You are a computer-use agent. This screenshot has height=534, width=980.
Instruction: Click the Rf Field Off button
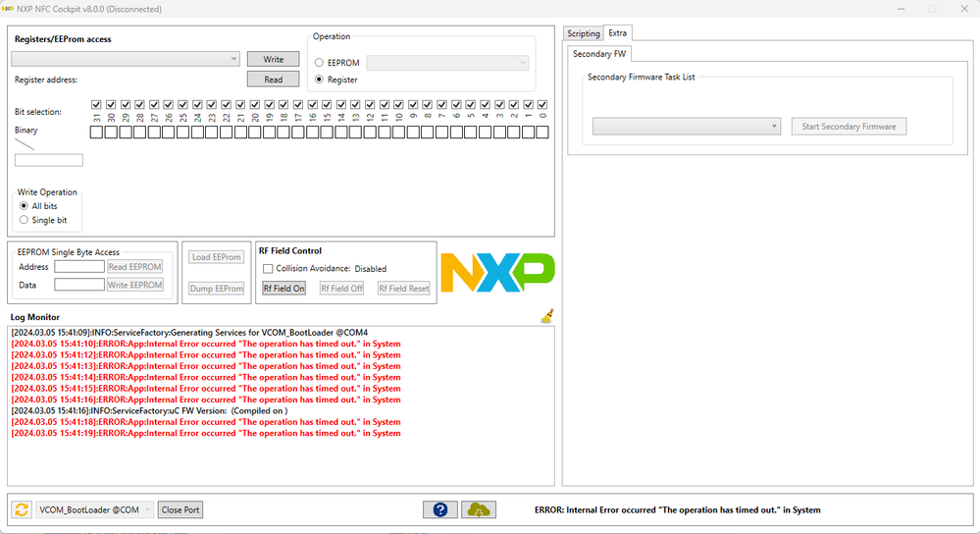342,289
